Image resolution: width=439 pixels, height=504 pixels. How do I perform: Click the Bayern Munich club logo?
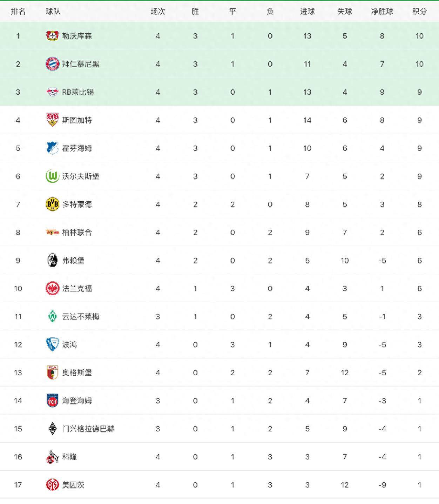[x=53, y=64]
